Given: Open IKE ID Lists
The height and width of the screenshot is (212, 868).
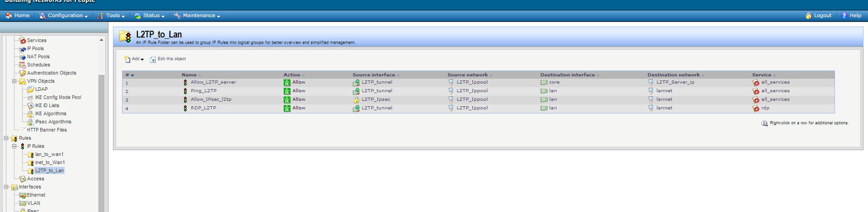Looking at the screenshot, I should pyautogui.click(x=47, y=106).
